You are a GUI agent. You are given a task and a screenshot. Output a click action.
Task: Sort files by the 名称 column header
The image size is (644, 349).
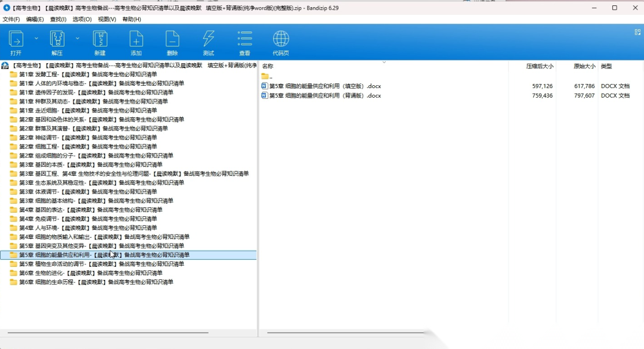pos(268,66)
